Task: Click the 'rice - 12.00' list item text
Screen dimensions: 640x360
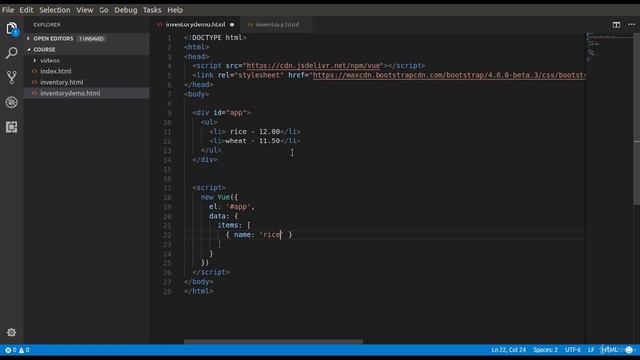Action: pos(255,131)
